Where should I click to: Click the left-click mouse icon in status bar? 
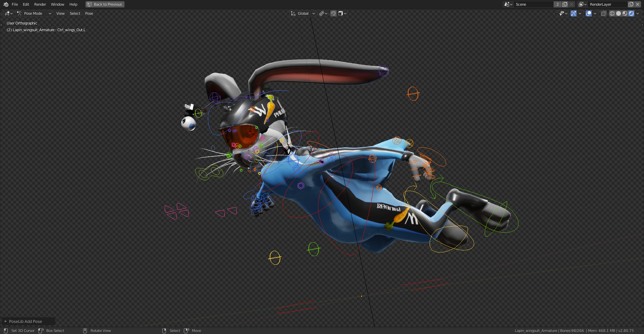[6, 331]
